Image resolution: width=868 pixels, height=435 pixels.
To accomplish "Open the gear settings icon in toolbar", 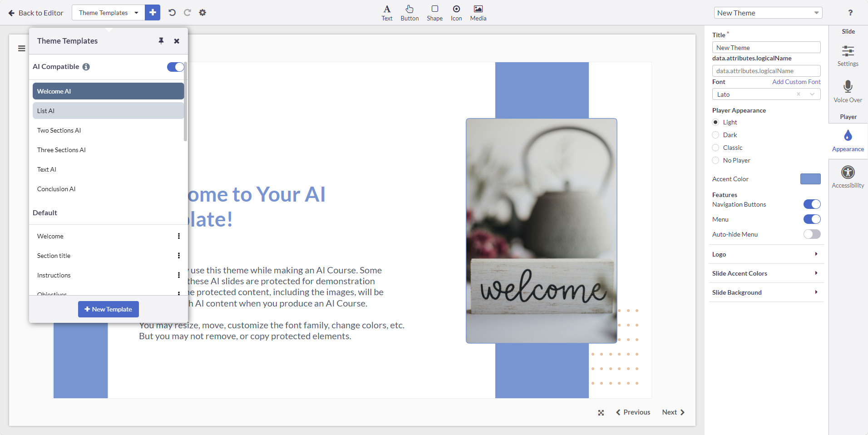I will [x=202, y=13].
